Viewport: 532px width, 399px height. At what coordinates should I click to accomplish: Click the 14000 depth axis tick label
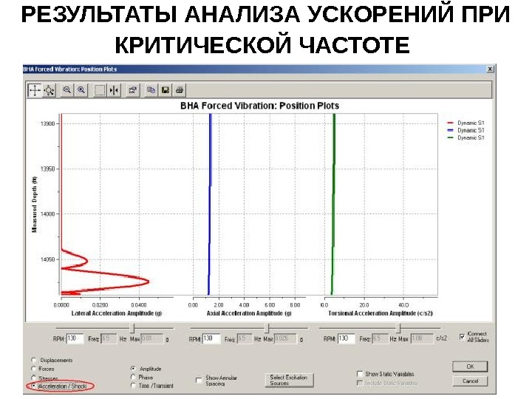[47, 214]
